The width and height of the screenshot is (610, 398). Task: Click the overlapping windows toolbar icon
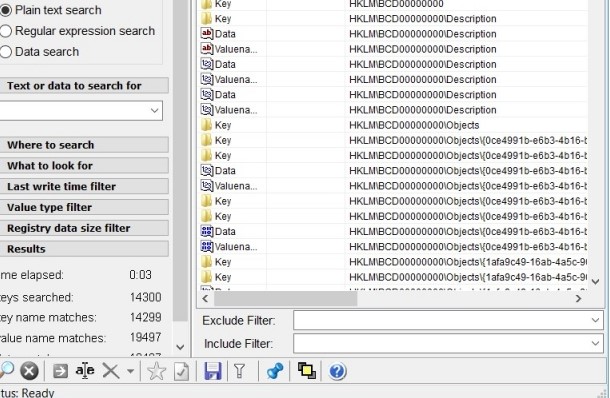click(307, 370)
